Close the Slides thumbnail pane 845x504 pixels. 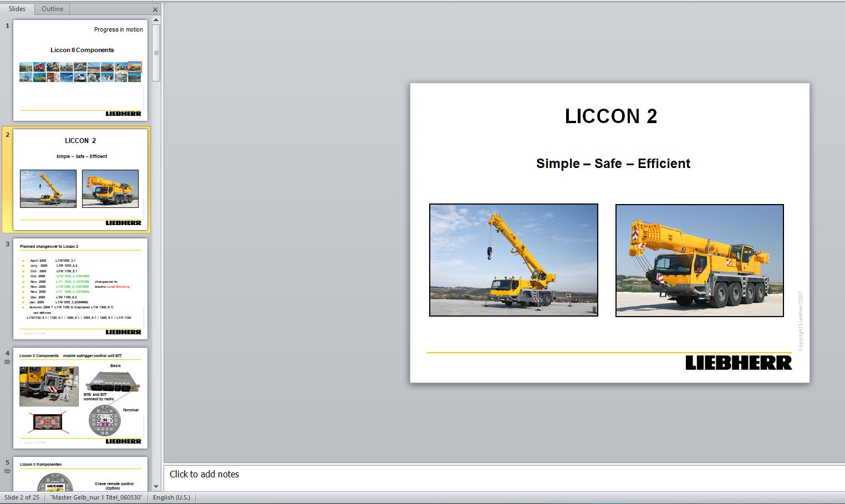pyautogui.click(x=155, y=9)
